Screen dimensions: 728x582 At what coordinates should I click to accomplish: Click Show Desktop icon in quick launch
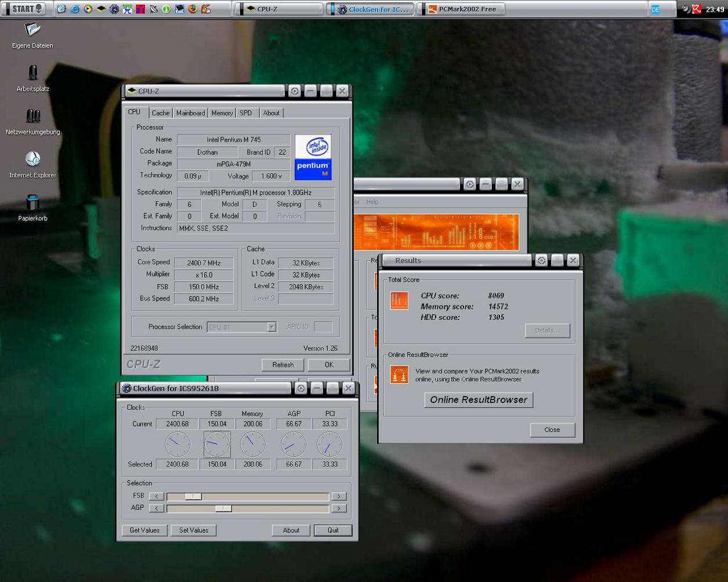point(61,9)
